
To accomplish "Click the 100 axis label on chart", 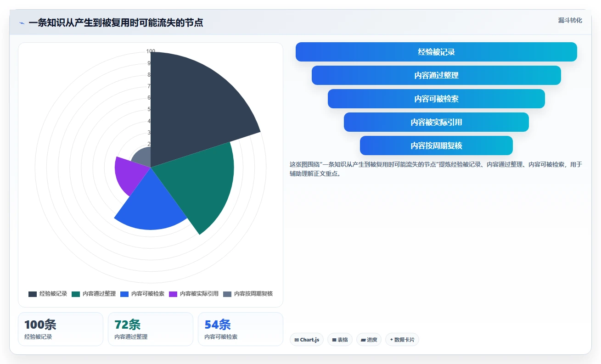I will 151,51.
